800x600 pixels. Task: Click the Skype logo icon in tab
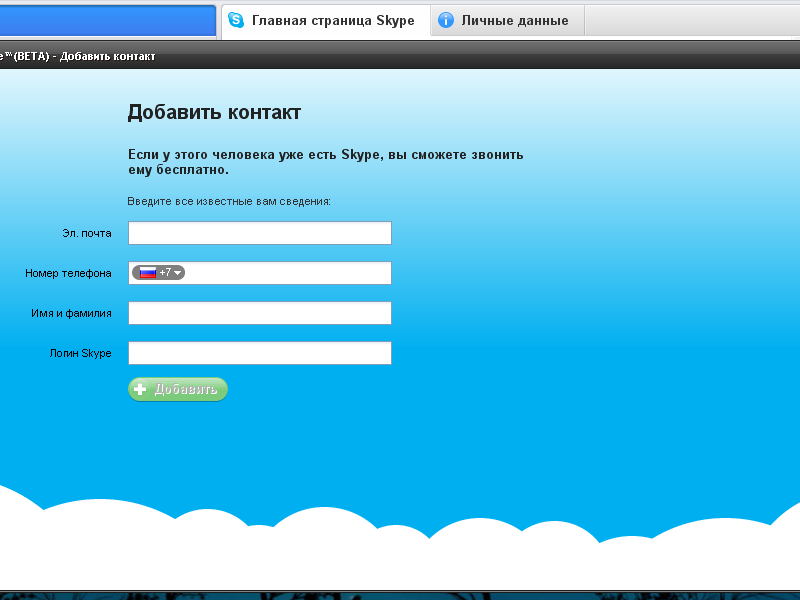tap(236, 20)
